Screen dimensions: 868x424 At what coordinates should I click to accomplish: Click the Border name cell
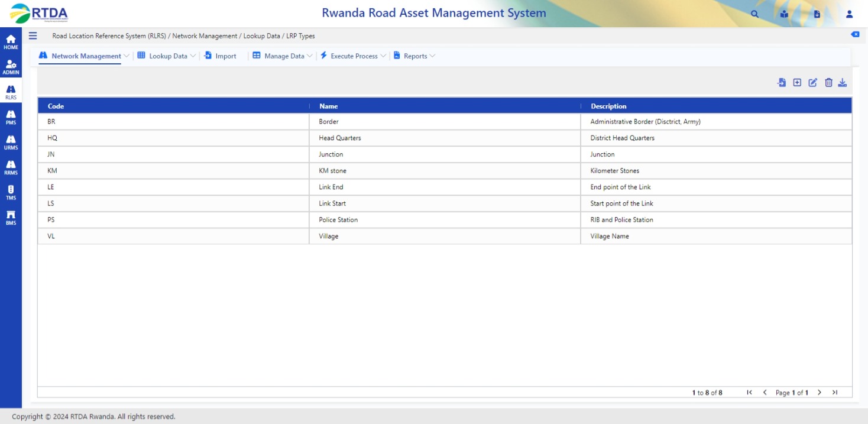[445, 122]
